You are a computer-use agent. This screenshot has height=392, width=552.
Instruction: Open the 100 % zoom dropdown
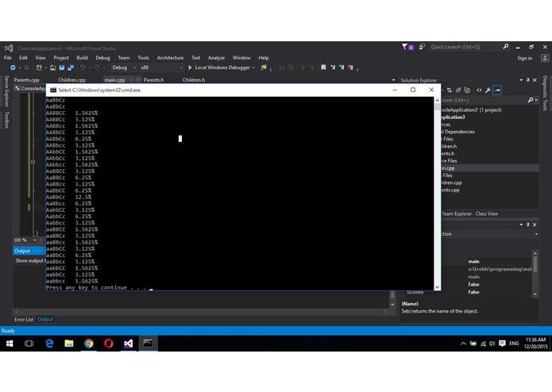coord(34,240)
